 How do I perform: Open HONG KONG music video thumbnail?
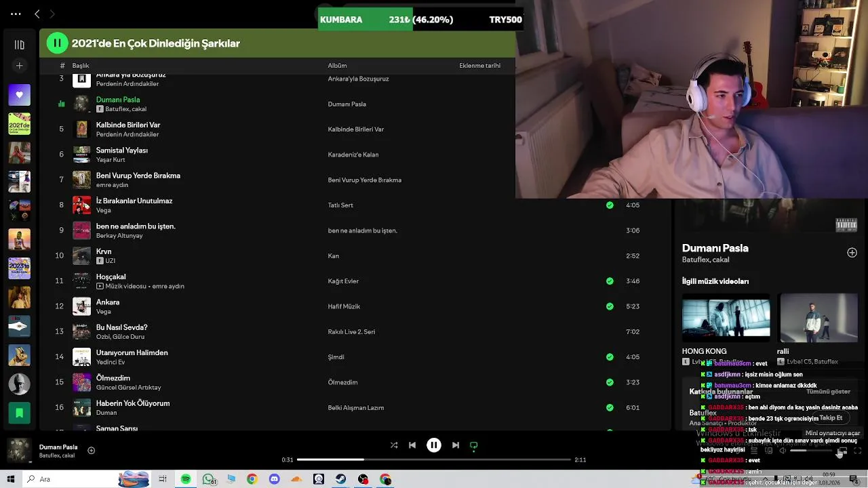(x=726, y=319)
